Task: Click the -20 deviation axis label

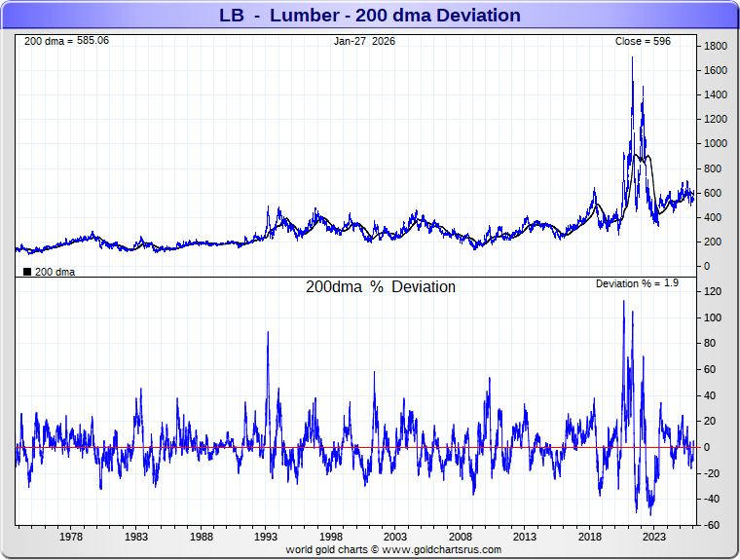Action: [x=712, y=473]
